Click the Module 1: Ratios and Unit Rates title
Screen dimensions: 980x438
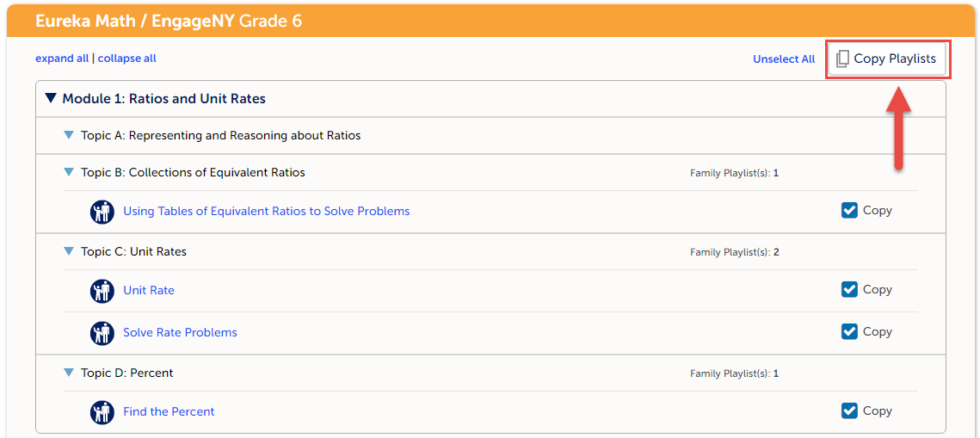point(163,99)
